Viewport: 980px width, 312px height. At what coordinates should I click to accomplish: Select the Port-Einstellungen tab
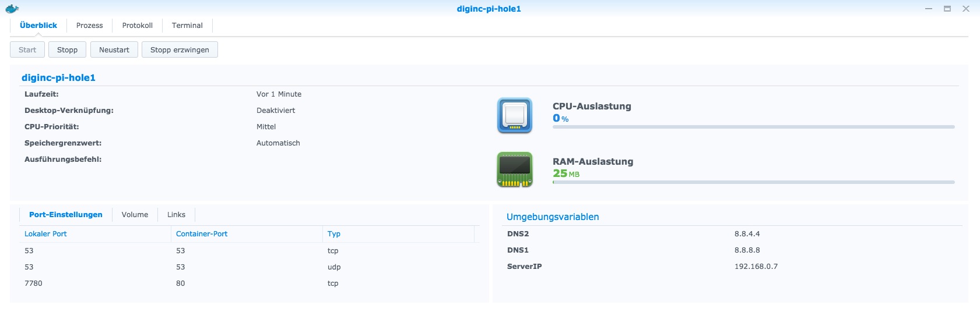point(66,215)
